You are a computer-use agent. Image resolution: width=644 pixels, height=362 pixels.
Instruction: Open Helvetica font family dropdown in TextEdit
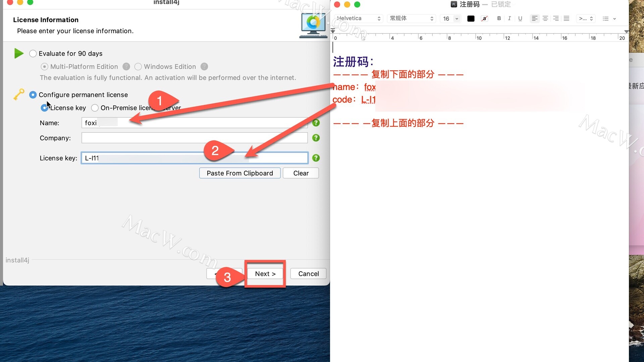click(358, 18)
